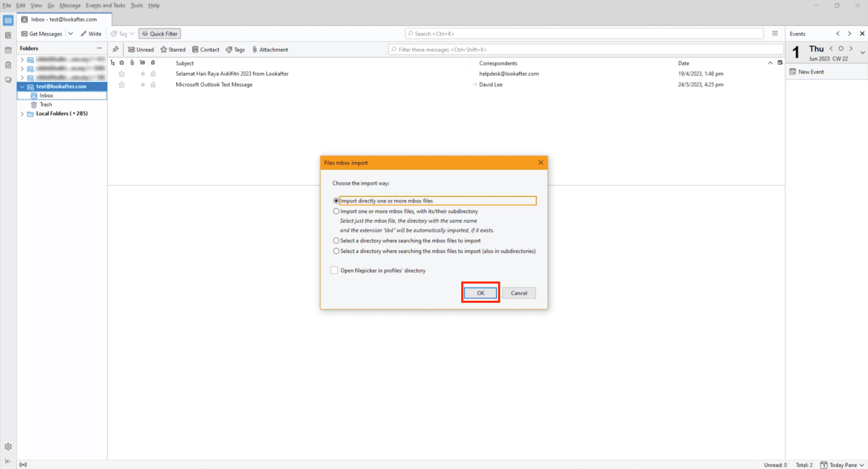This screenshot has height=469, width=868.
Task: Open the Address Book from the sidebar
Action: (x=8, y=35)
